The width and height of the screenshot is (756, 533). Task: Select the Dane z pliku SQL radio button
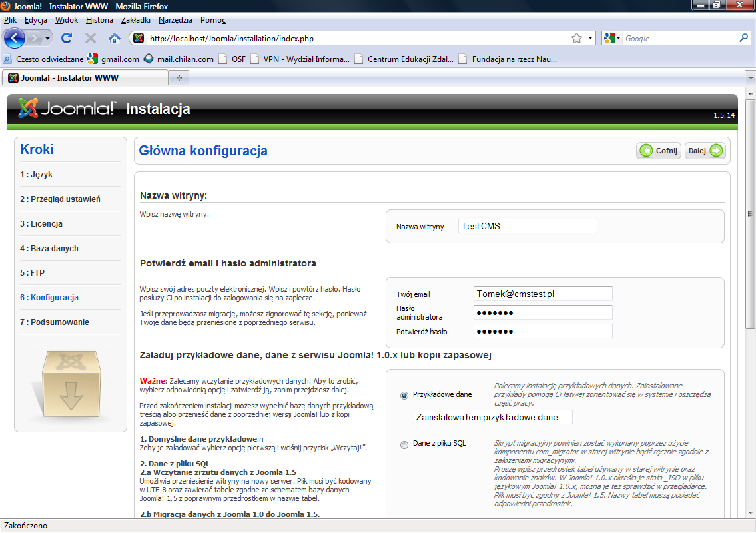coord(404,444)
